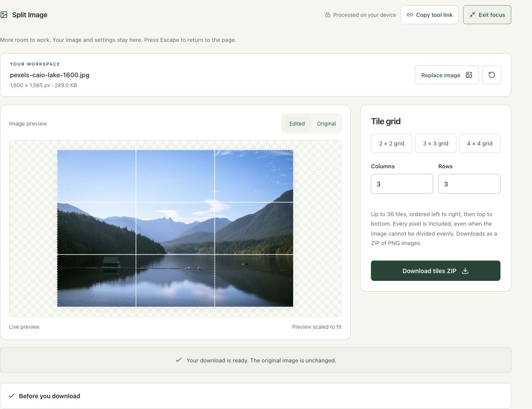532x409 pixels.
Task: Click the checkmark icon in the download ready banner
Action: pos(178,360)
